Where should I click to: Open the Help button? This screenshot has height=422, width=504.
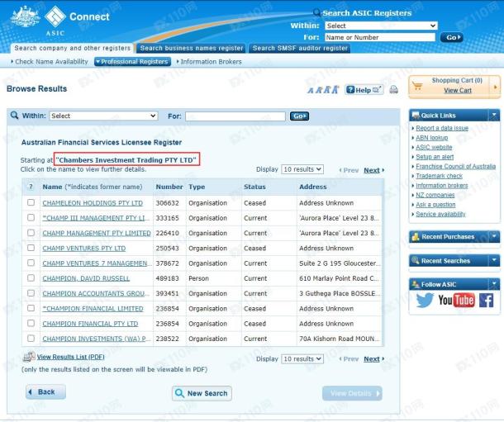point(364,90)
